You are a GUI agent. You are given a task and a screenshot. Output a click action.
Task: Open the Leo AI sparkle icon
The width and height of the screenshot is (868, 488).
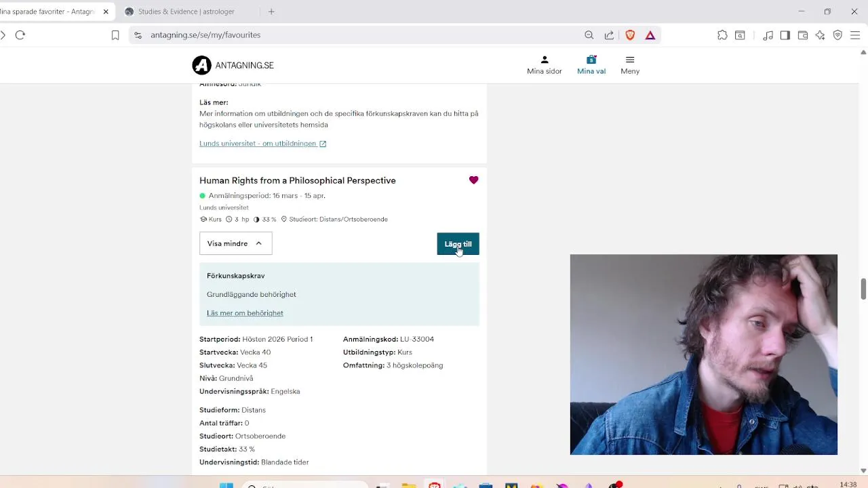821,35
